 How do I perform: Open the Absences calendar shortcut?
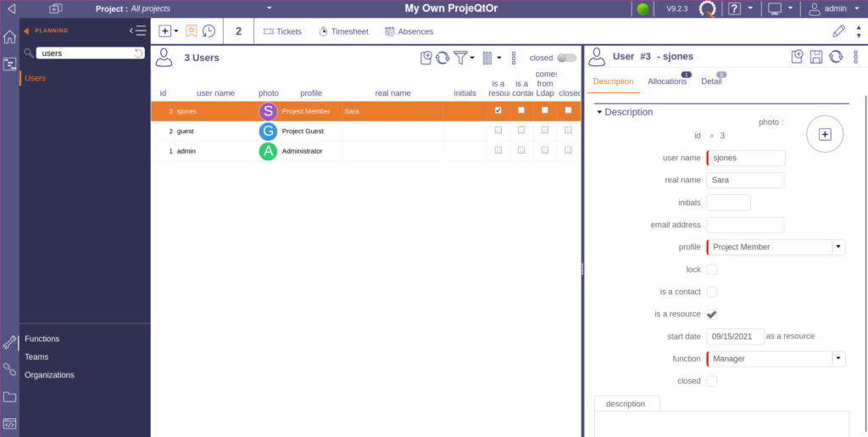click(x=409, y=31)
